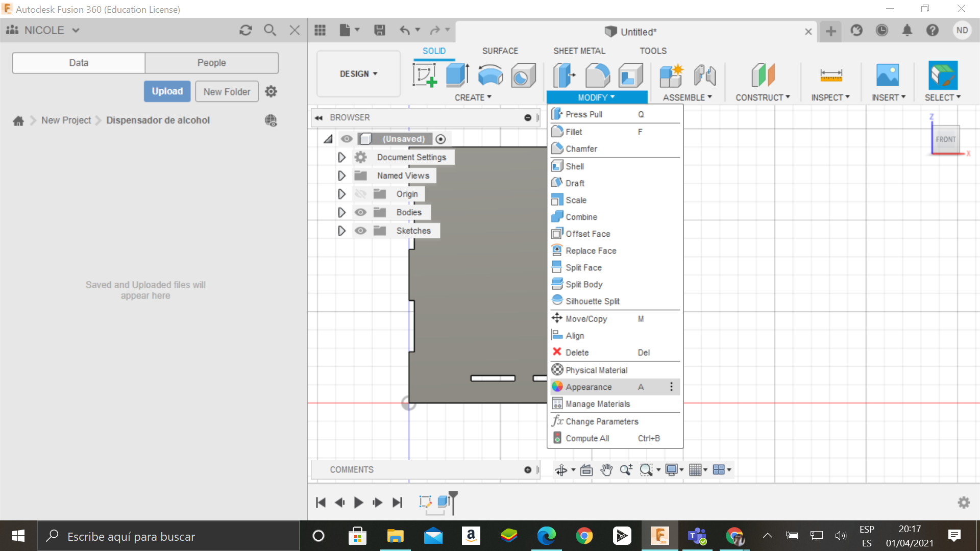
Task: Click the Appearance tool shortcut A
Action: pos(589,386)
